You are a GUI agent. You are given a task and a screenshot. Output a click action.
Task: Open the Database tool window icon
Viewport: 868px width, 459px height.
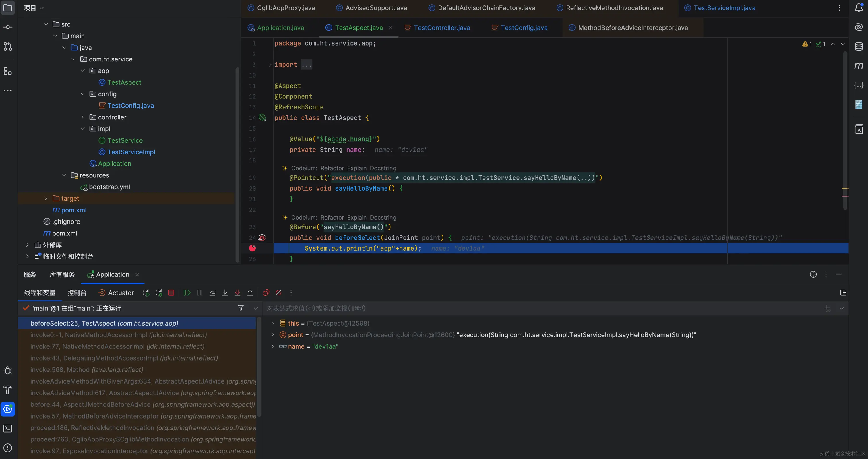pyautogui.click(x=859, y=46)
